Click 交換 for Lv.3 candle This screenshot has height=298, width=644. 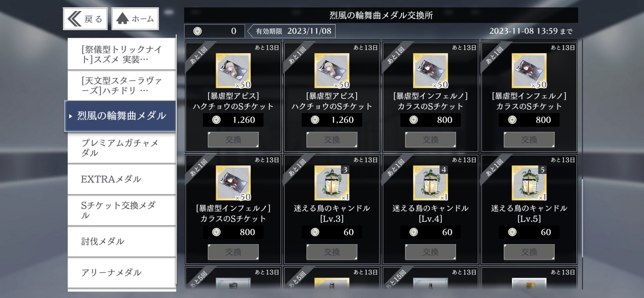tap(332, 252)
